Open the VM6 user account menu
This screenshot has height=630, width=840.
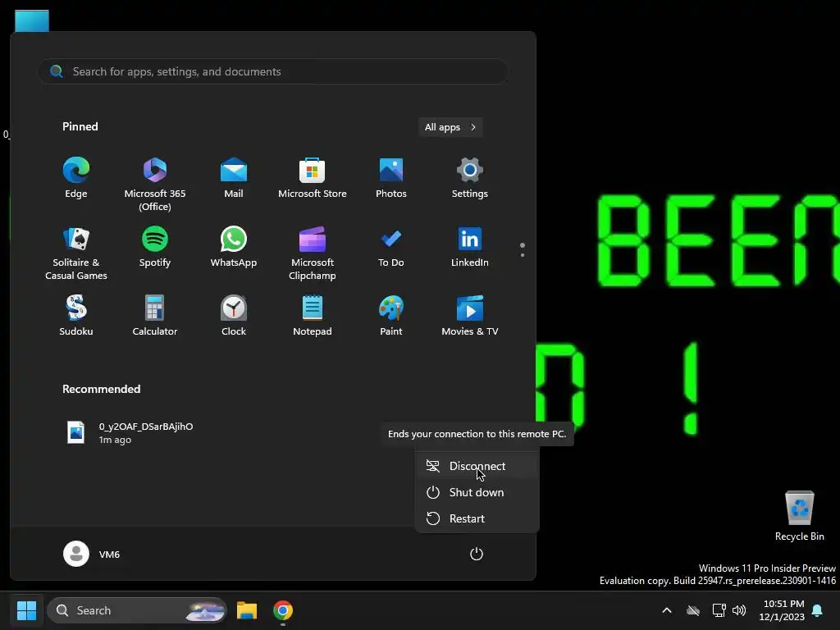[92, 554]
